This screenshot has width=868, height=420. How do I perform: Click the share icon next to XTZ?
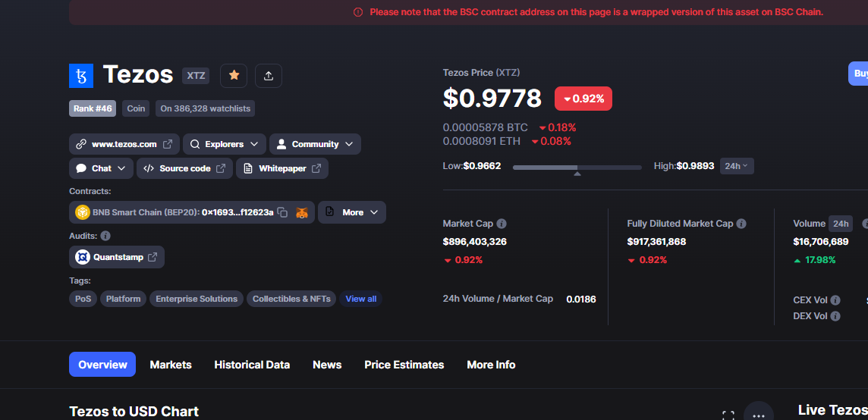point(269,76)
